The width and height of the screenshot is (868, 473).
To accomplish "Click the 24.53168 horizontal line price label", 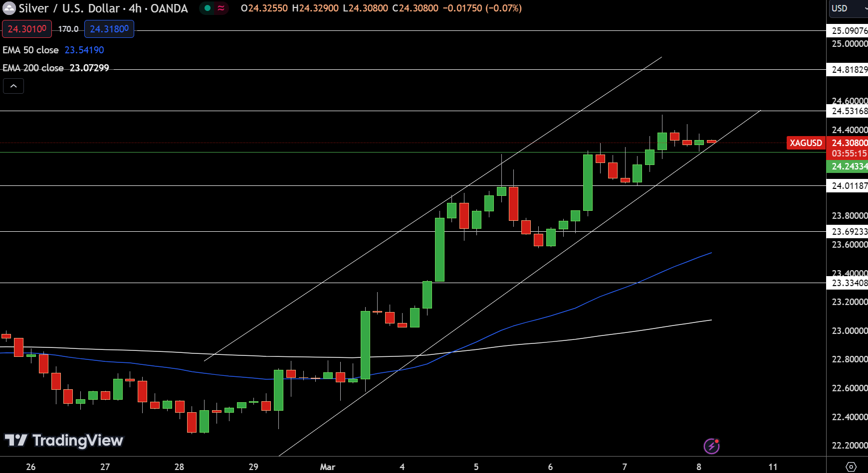I will [x=848, y=111].
